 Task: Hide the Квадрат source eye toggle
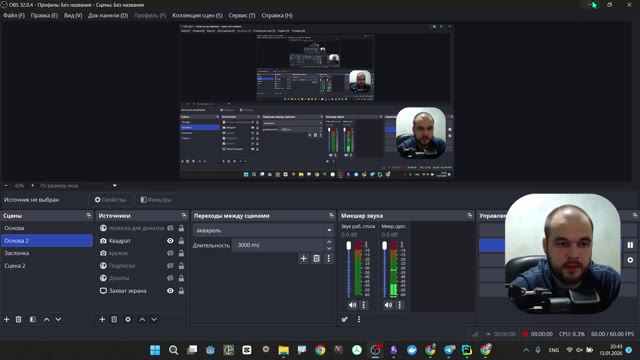[x=170, y=241]
